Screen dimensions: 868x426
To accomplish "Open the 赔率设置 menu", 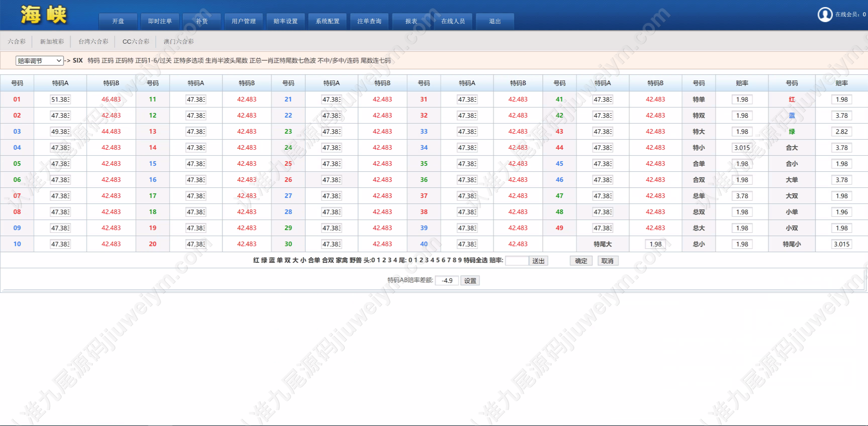I will pyautogui.click(x=285, y=21).
